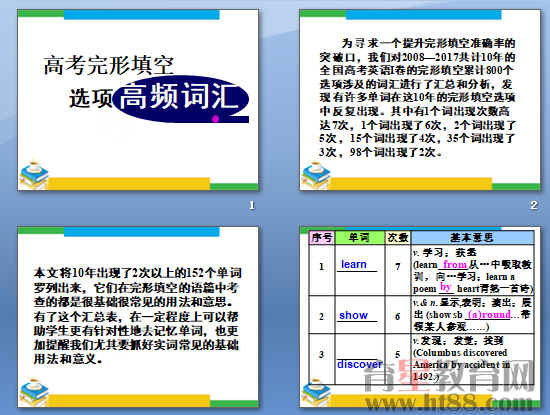Click the 高频词汇 oval on slide 1
The width and height of the screenshot is (550, 415).
click(181, 99)
